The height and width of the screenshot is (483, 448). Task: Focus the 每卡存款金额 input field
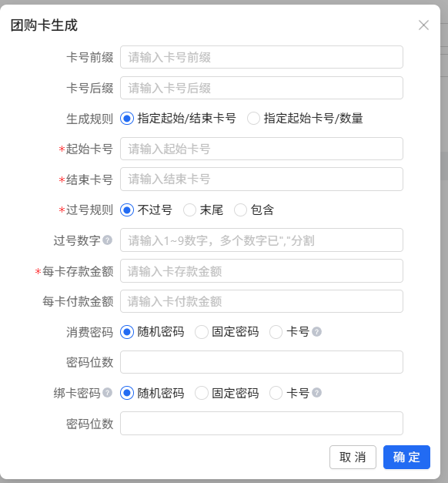262,271
